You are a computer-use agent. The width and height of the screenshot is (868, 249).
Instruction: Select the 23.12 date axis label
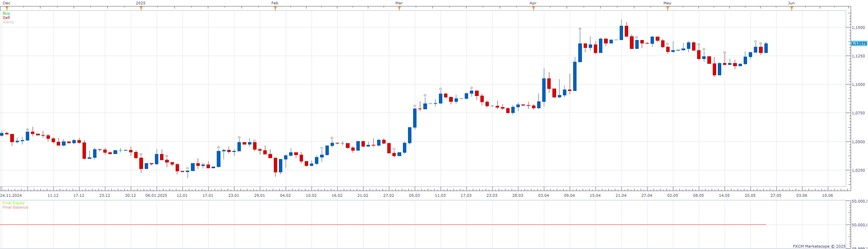(105, 195)
